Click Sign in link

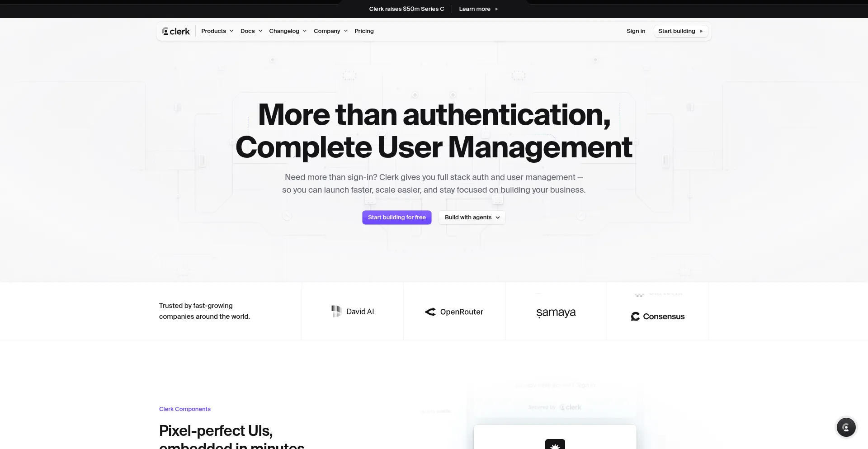click(x=636, y=31)
